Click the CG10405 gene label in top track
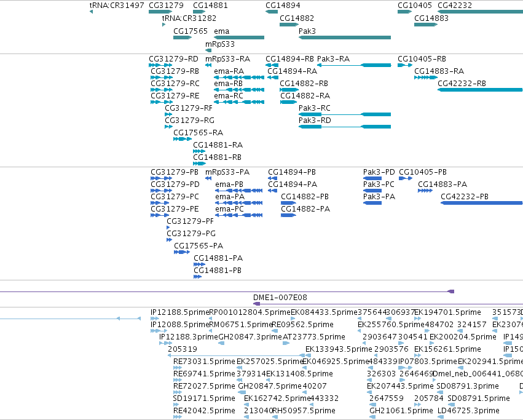The height and width of the screenshot is (420, 523). 415,6
